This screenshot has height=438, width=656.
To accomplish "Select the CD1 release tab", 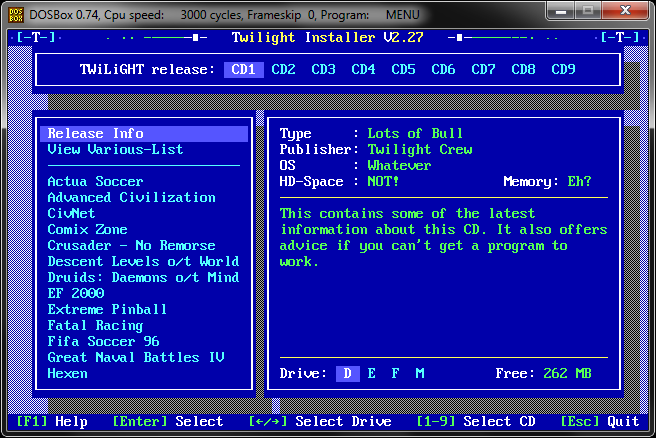I will pyautogui.click(x=244, y=69).
